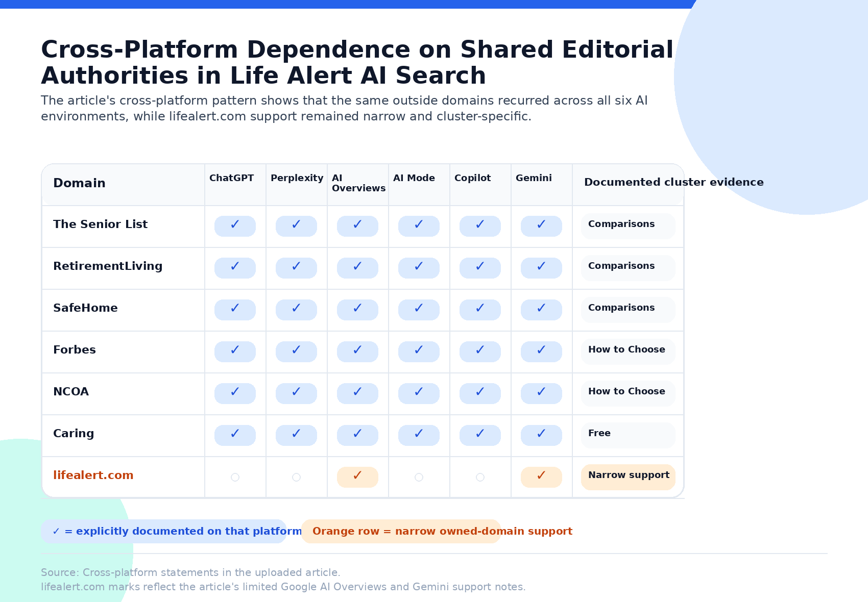Click RetirementLiving Copilot checkmark
This screenshot has width=868, height=602.
(480, 268)
